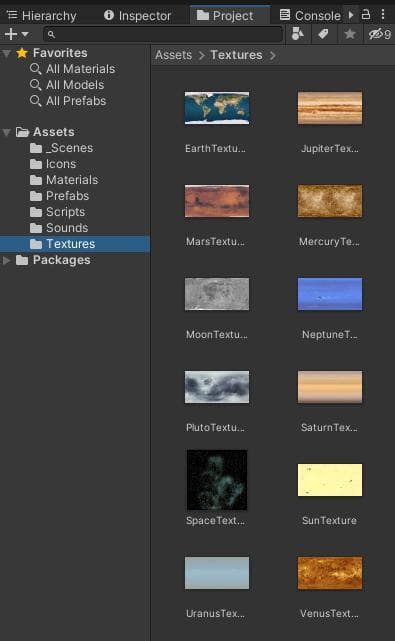Select the VenusTexture thumbnail
This screenshot has height=641, width=395.
[330, 573]
